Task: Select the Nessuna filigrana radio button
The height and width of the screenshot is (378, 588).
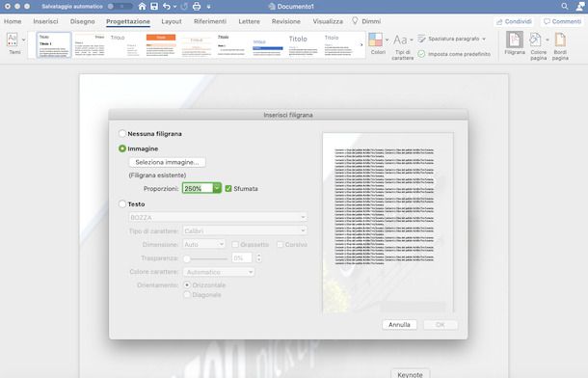Action: [x=122, y=133]
